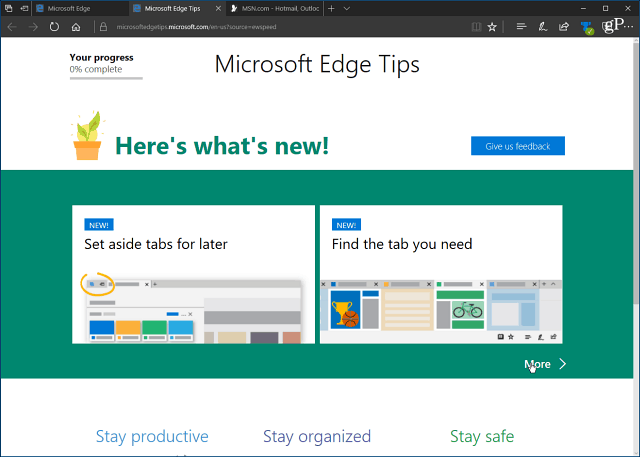
Task: Open the Home page
Action: pyautogui.click(x=76, y=27)
